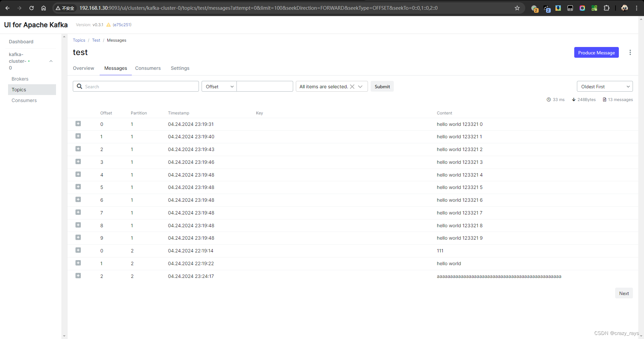Click the green grid extension icon
This screenshot has height=339, width=644.
coord(594,8)
